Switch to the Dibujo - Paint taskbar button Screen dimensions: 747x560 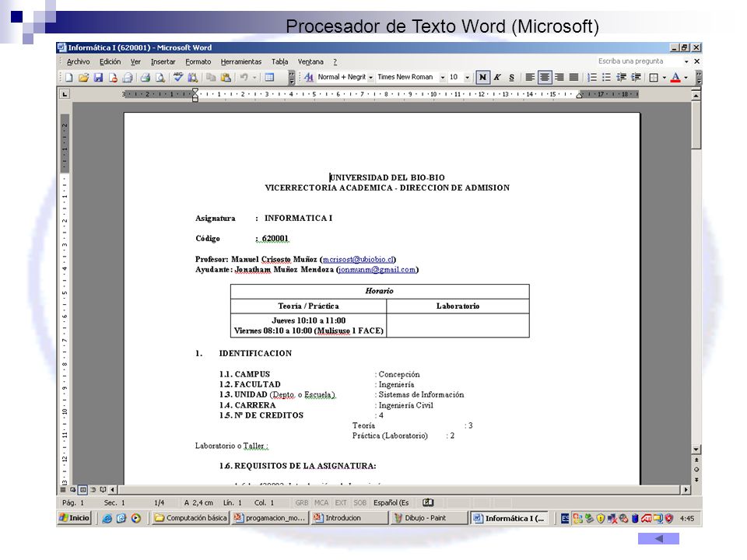tap(429, 518)
